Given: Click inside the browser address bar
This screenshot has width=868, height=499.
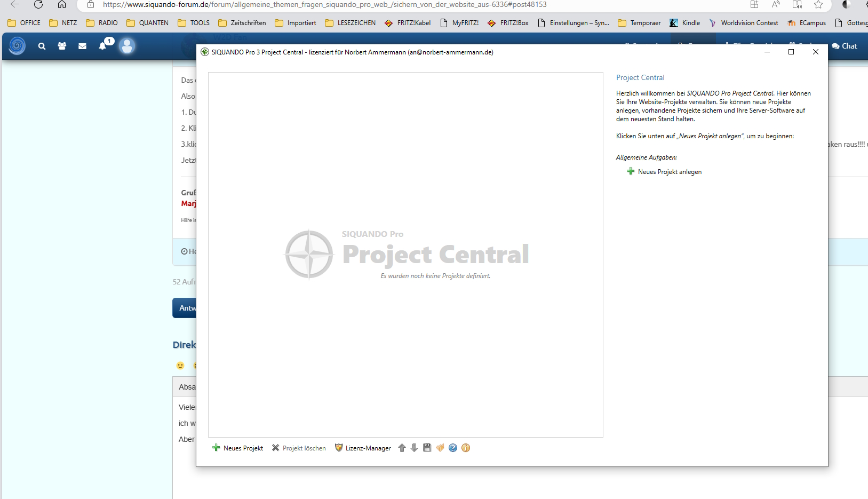Looking at the screenshot, I should pyautogui.click(x=320, y=5).
